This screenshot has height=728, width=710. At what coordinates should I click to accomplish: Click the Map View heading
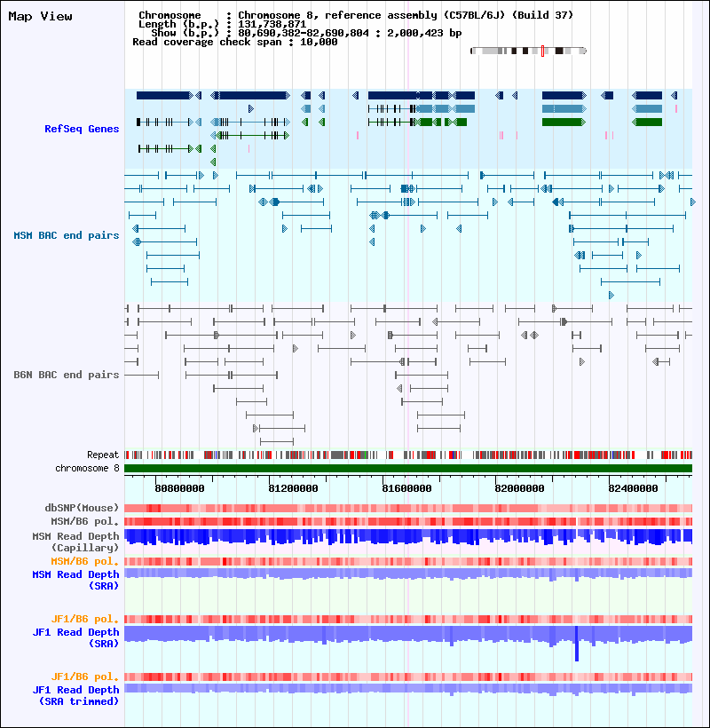[x=40, y=16]
